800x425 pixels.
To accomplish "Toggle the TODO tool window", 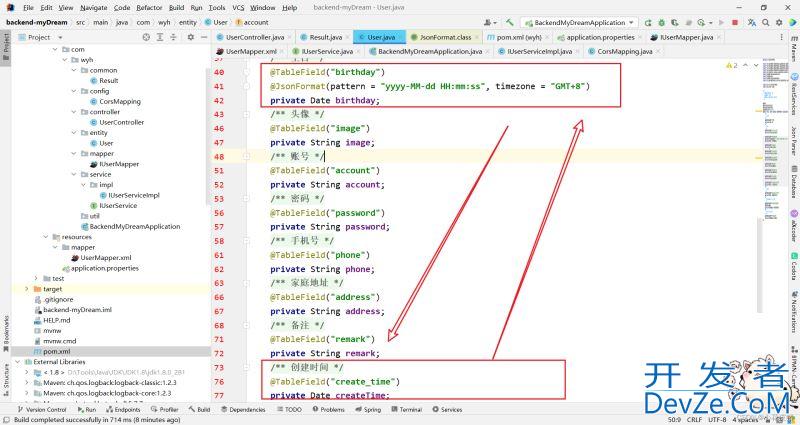I will (290, 409).
